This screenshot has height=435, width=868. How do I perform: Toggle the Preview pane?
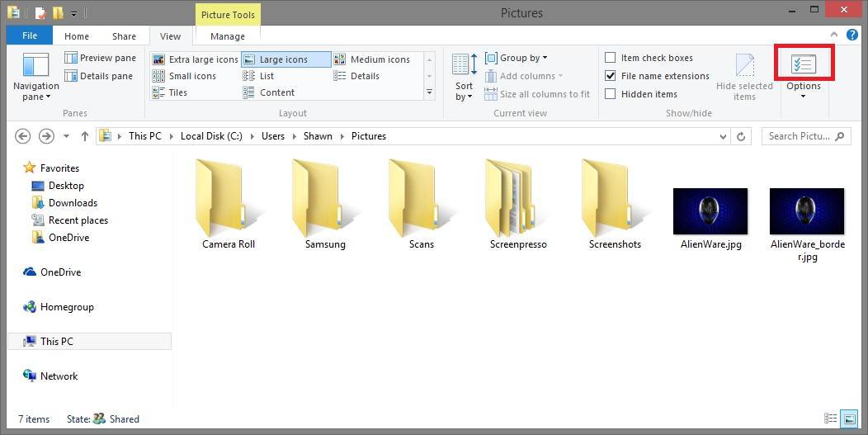(x=100, y=58)
